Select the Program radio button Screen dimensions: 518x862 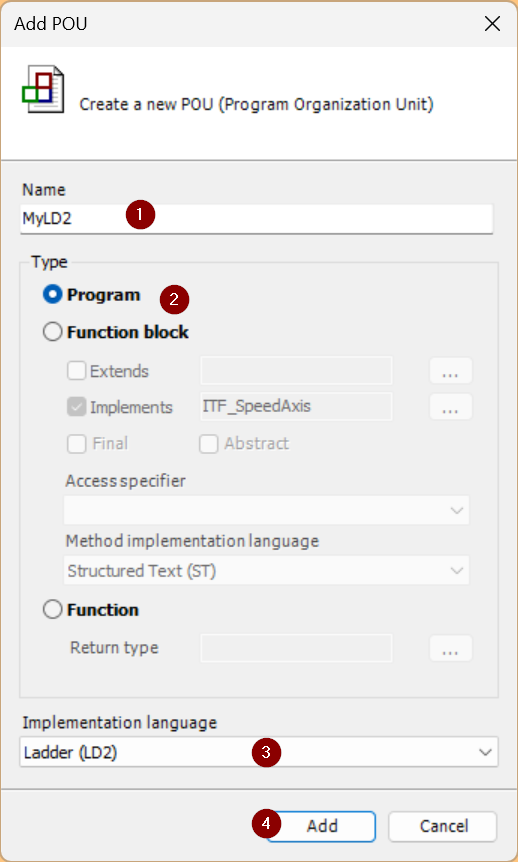(52, 295)
